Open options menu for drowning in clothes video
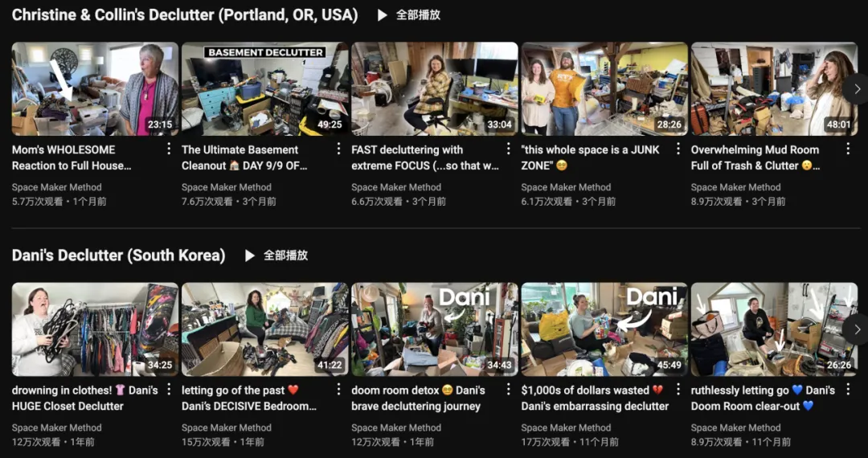Screen dimensions: 868x458 pos(169,390)
